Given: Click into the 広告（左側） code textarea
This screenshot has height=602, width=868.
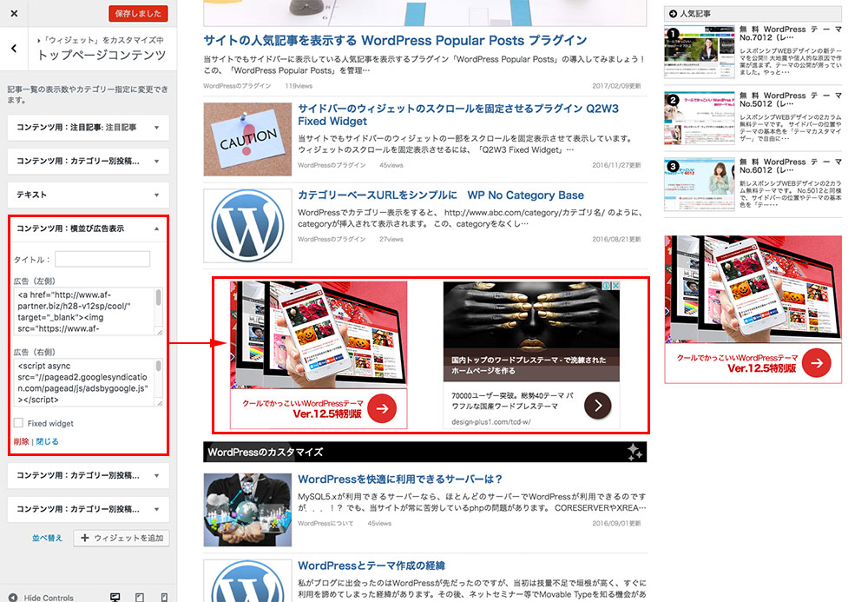Looking at the screenshot, I should click(x=85, y=311).
